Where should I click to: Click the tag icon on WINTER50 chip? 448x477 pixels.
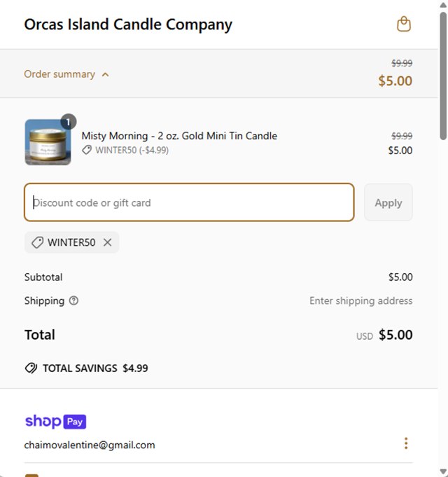coord(38,242)
